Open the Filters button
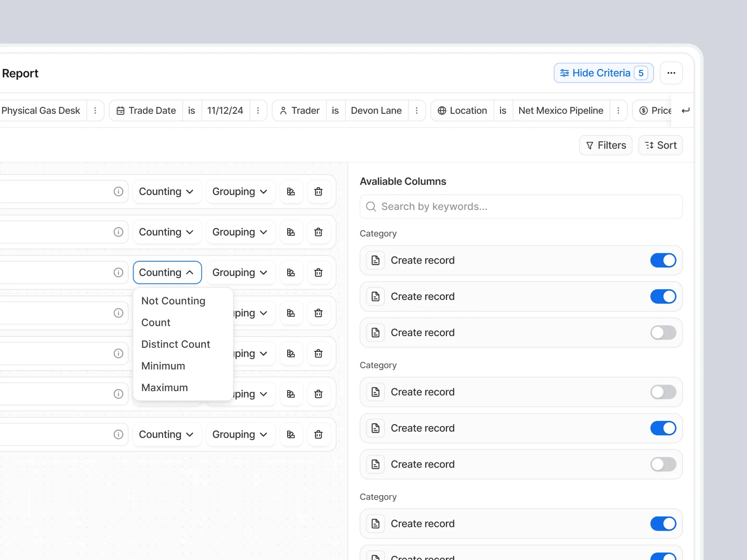Viewport: 747px width, 560px height. click(x=606, y=145)
